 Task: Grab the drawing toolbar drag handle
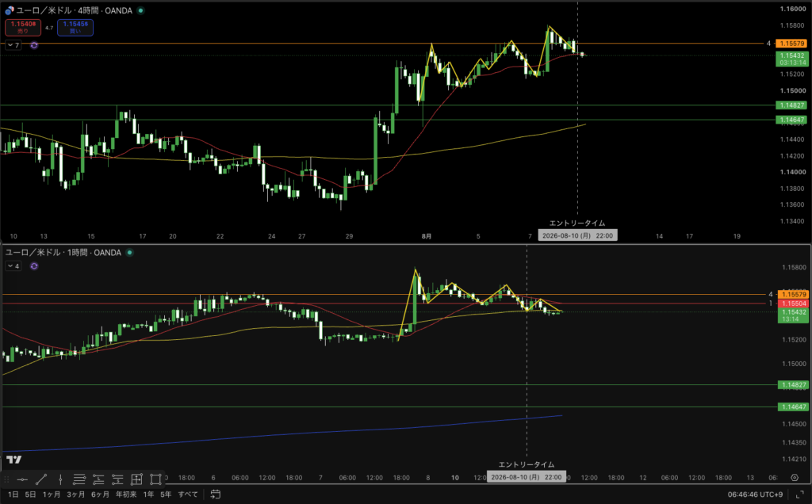point(6,479)
